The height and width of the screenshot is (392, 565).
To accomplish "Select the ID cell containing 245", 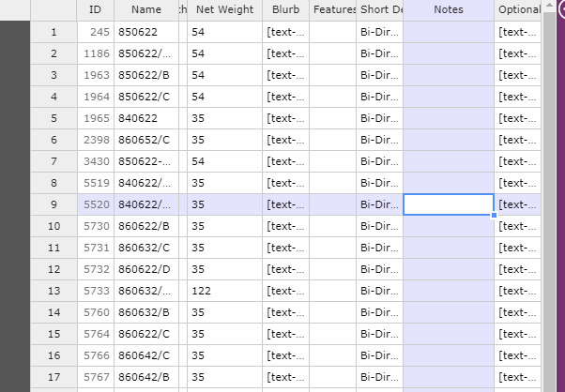I will pos(96,32).
